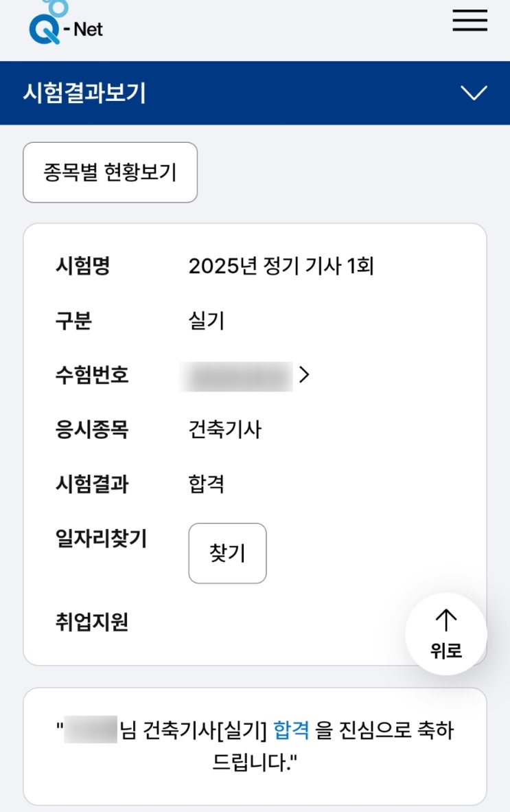Click the 실기 value beside 구분
Image resolution: width=510 pixels, height=812 pixels.
point(206,320)
